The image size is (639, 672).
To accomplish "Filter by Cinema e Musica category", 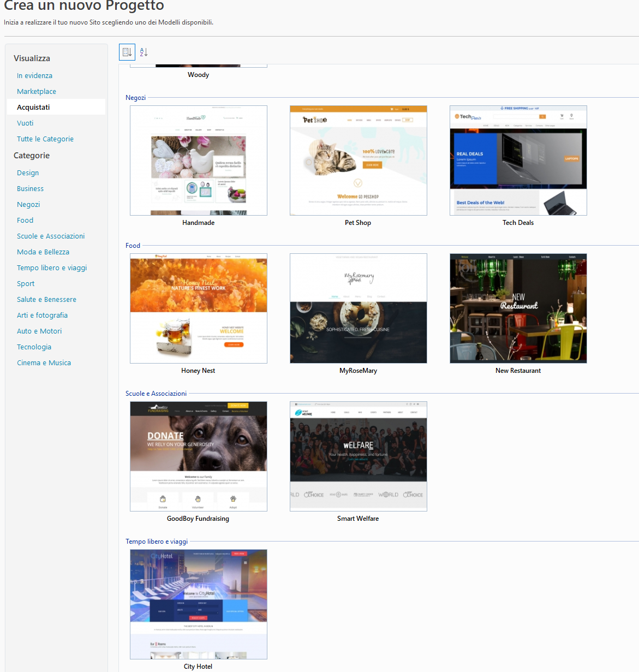I will 44,363.
